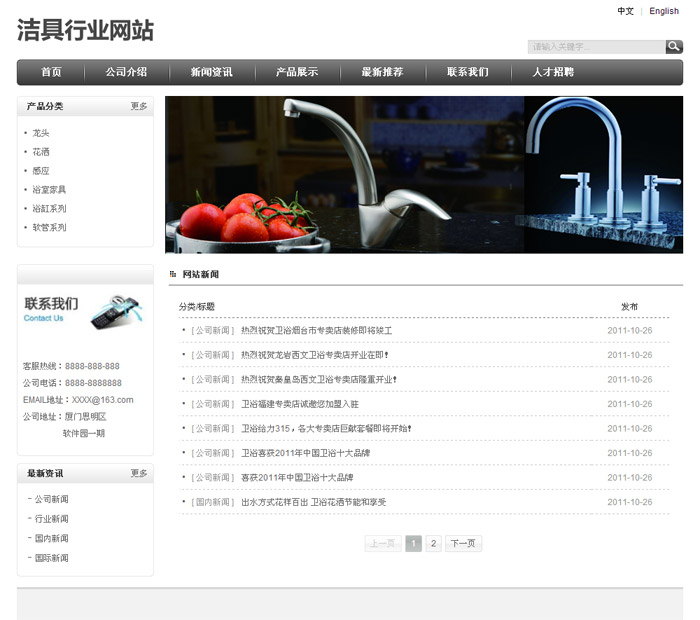Click the search magnifier icon
700x620 pixels.
pos(674,47)
